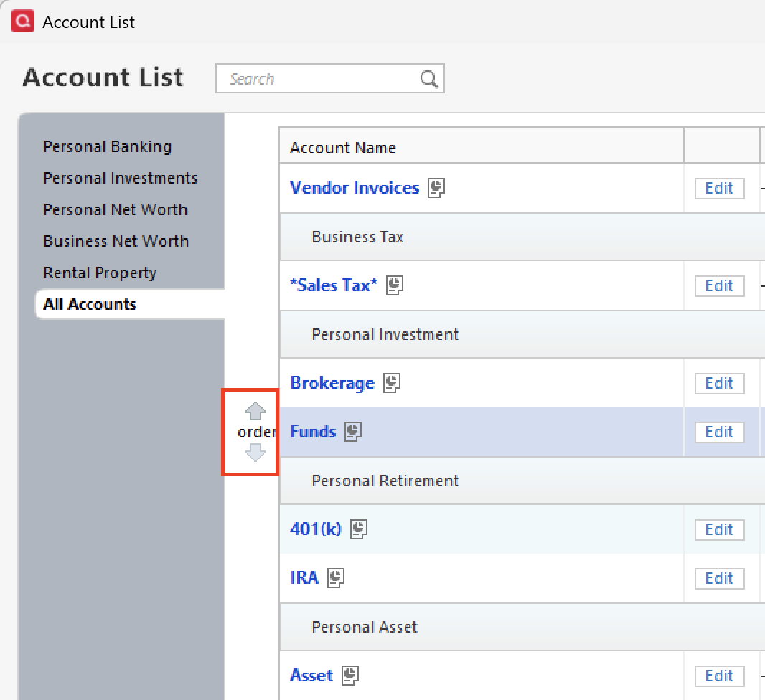This screenshot has width=765, height=700.
Task: Click the report icon next to IRA
Action: (336, 577)
